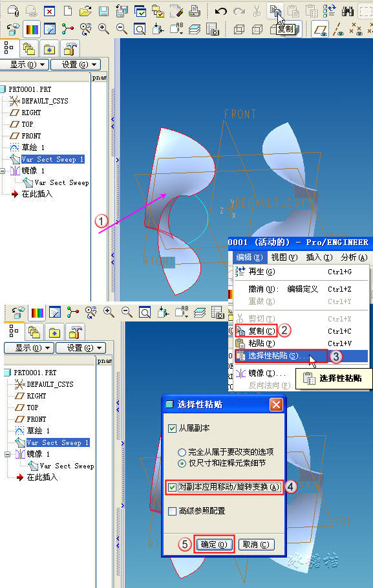Create a new blank file icon

(68, 11)
